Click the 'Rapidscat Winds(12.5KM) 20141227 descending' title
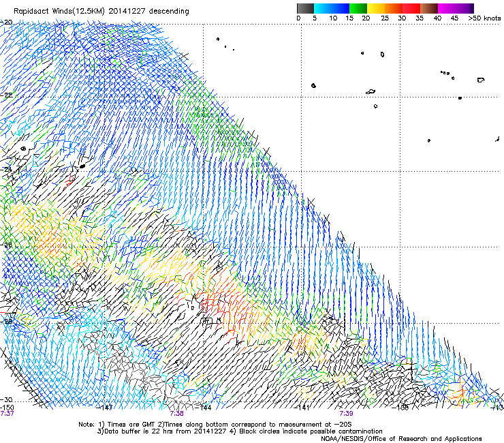504x443 pixels. (101, 11)
